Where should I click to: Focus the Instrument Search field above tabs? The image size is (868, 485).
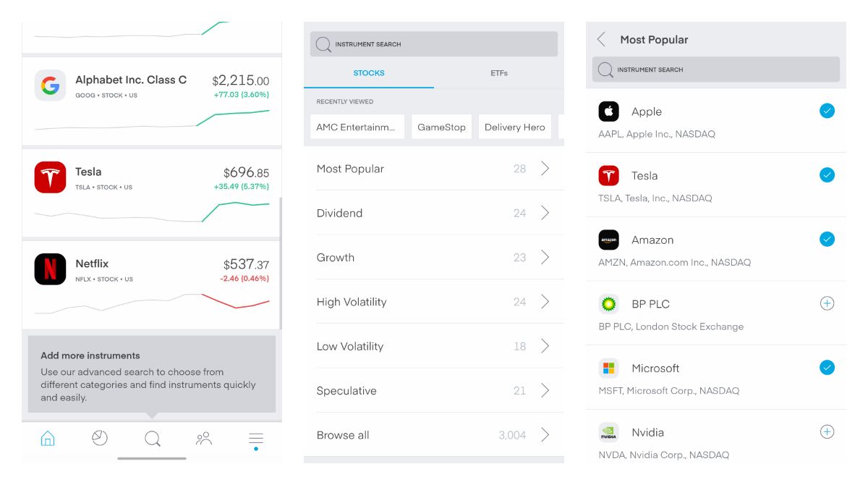click(434, 44)
